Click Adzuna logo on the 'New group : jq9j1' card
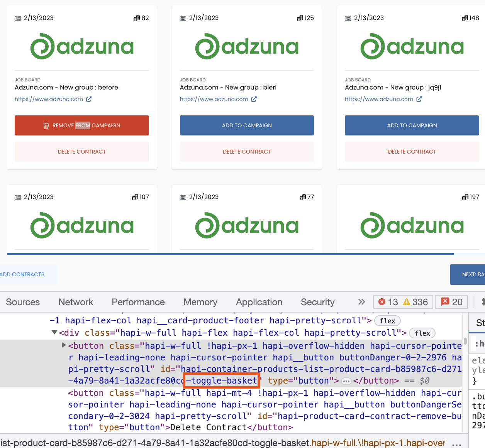Viewport: 485px width, 448px height. [x=412, y=46]
